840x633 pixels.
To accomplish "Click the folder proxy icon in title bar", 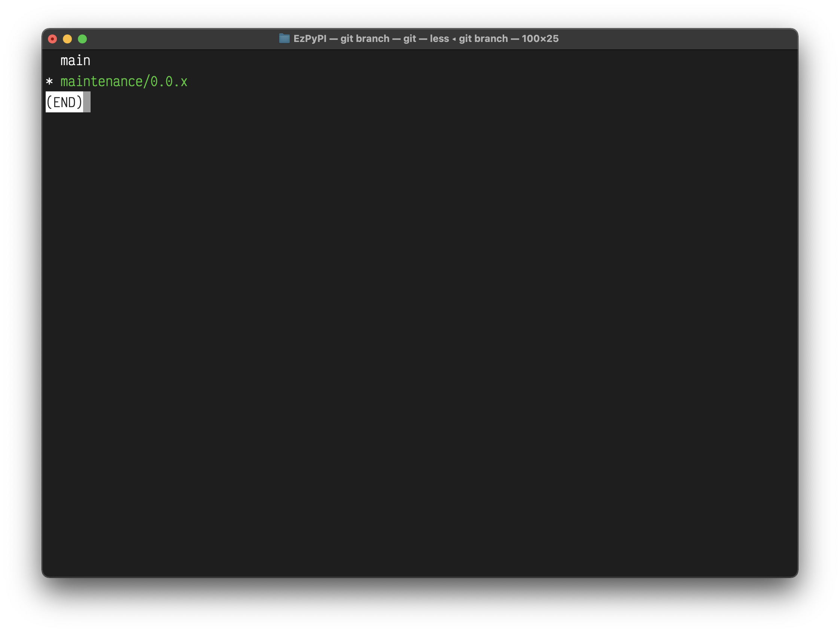I will pos(284,39).
